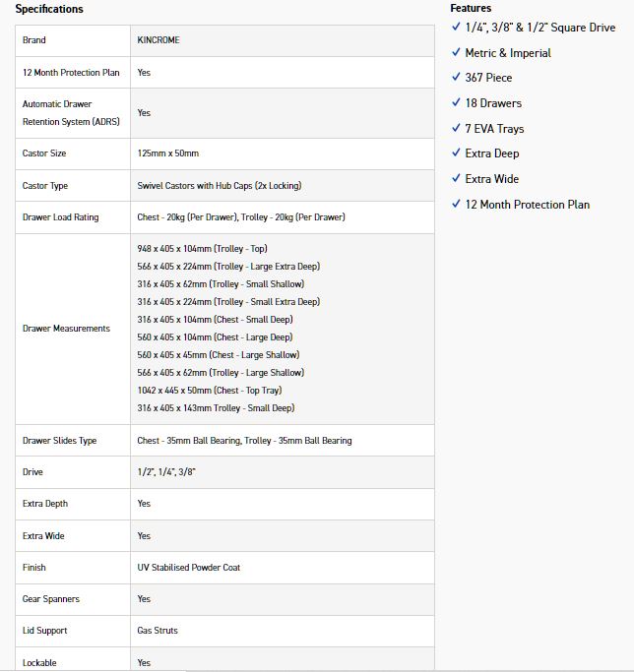Image resolution: width=634 pixels, height=672 pixels.
Task: Select the Drawer Slides Type value
Action: (244, 441)
